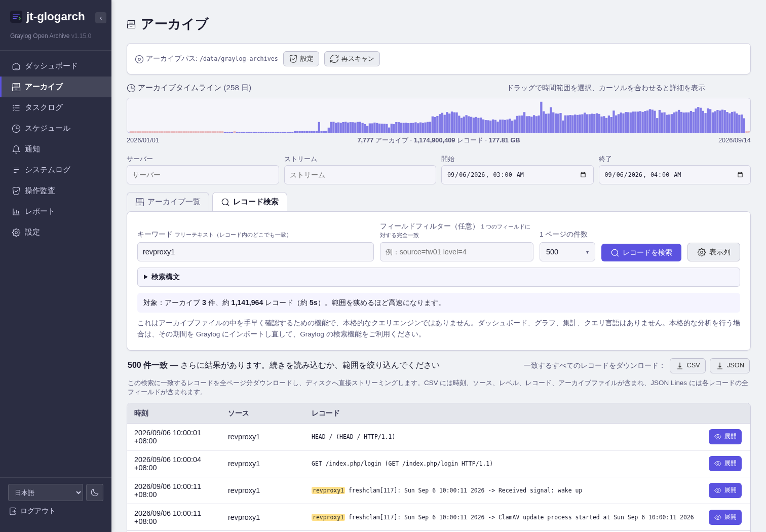Click the ソース column header
Image resolution: width=766 pixels, height=532 pixels.
pos(238,413)
